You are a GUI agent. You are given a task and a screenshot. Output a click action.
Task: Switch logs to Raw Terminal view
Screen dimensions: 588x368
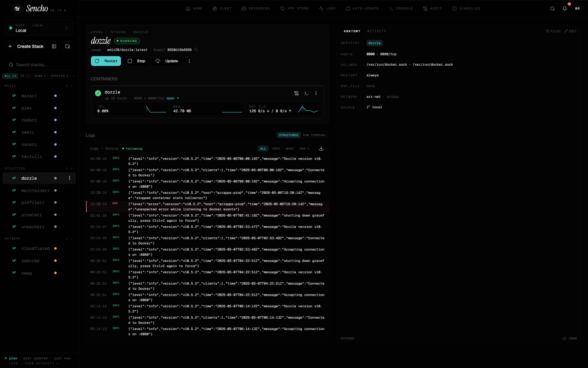tap(315, 135)
